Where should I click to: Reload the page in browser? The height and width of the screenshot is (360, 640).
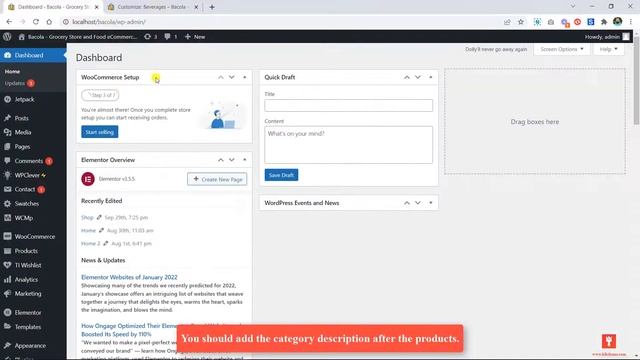(x=36, y=22)
